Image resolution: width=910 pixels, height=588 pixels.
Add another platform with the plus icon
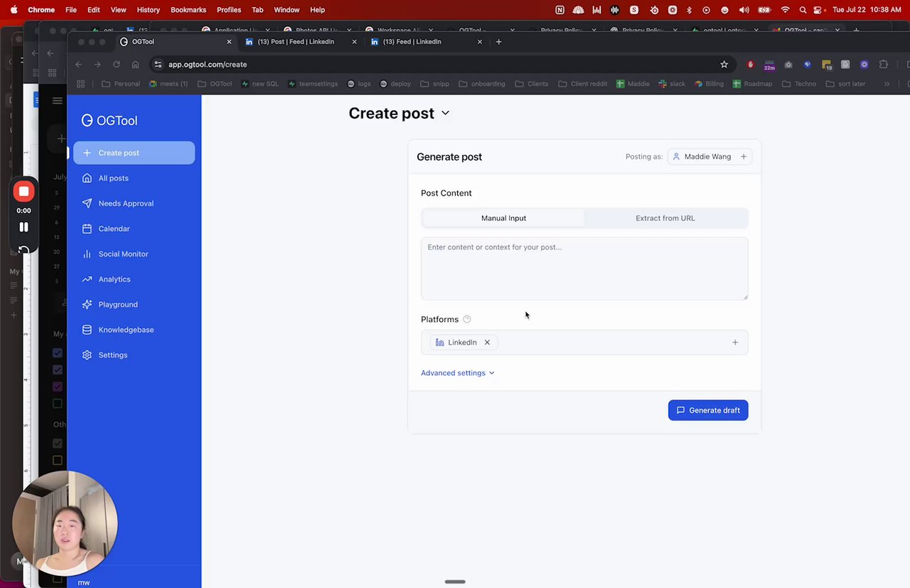point(735,343)
